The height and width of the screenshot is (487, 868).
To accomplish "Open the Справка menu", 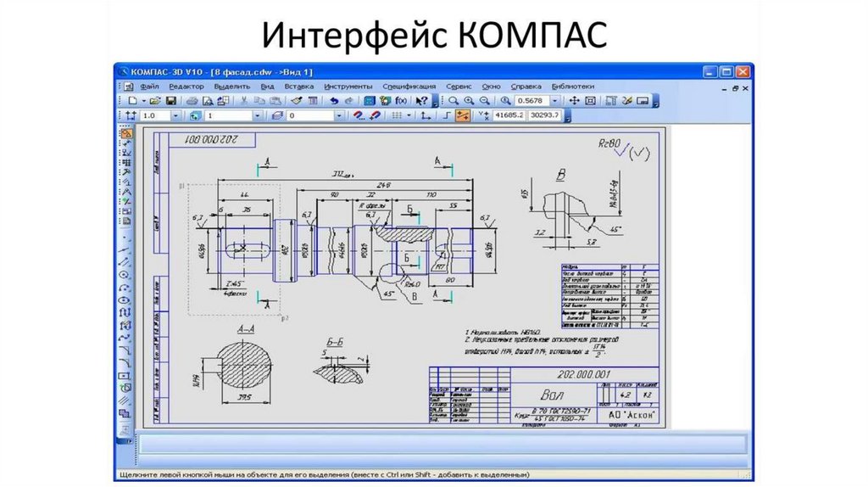I will tap(526, 87).
